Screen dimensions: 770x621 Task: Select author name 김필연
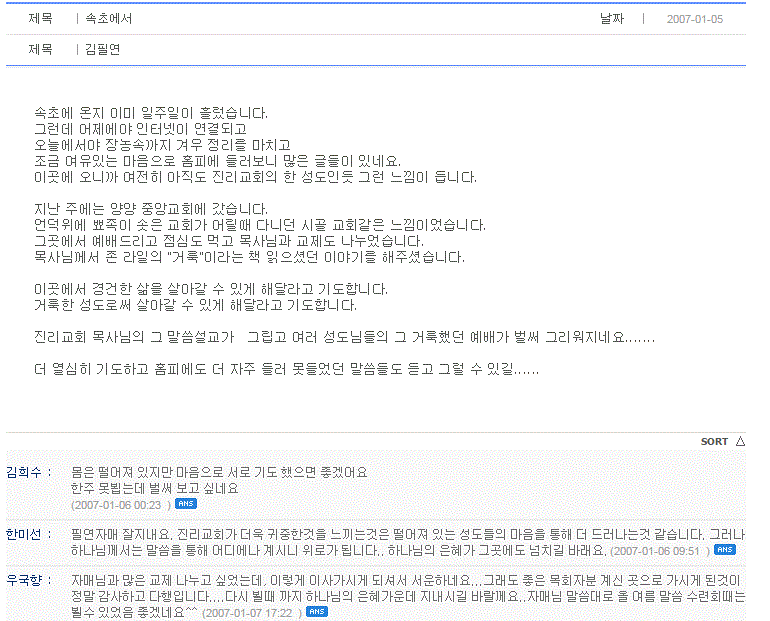point(103,49)
